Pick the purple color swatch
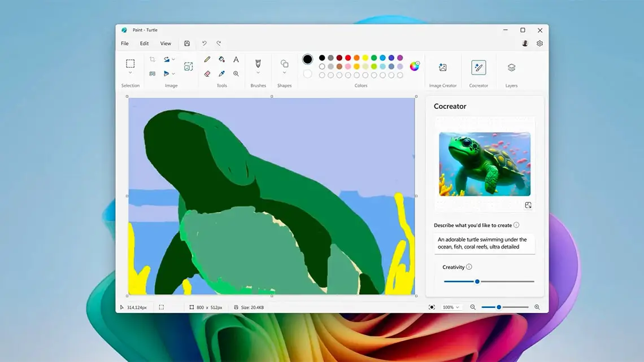 (400, 58)
